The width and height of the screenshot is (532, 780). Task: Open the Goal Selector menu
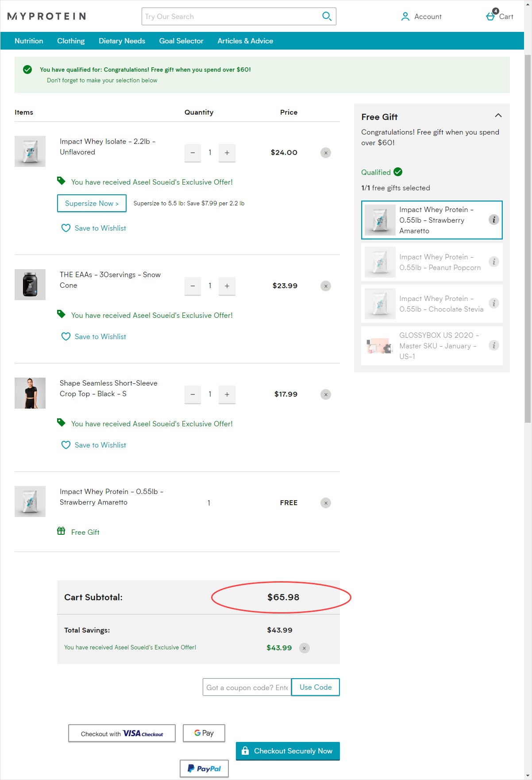(181, 41)
